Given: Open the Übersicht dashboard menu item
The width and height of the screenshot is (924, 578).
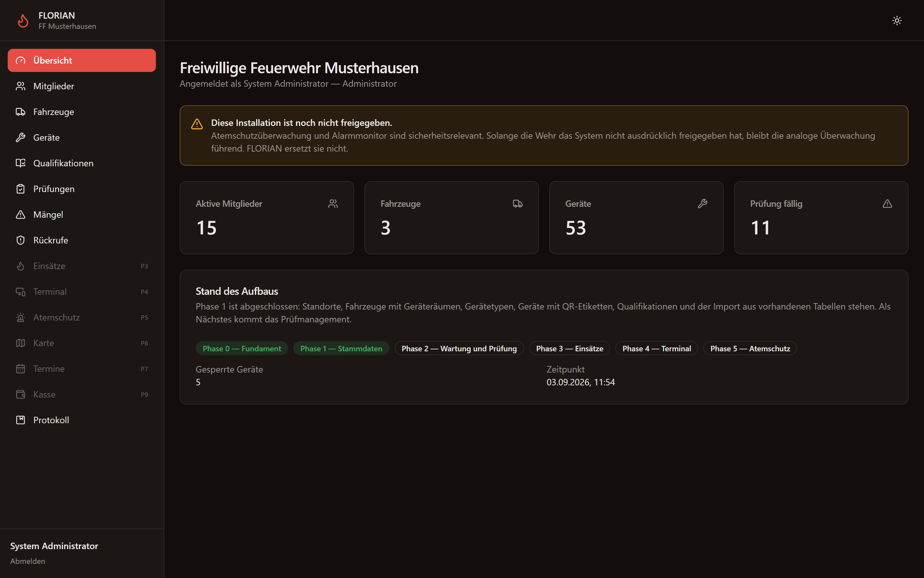Looking at the screenshot, I should [82, 60].
